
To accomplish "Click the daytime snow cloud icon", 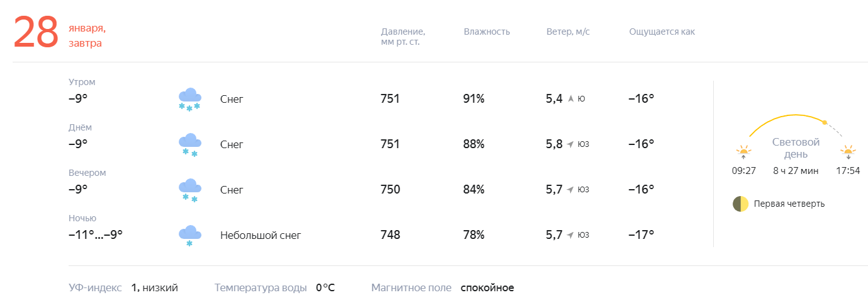I will [189, 145].
